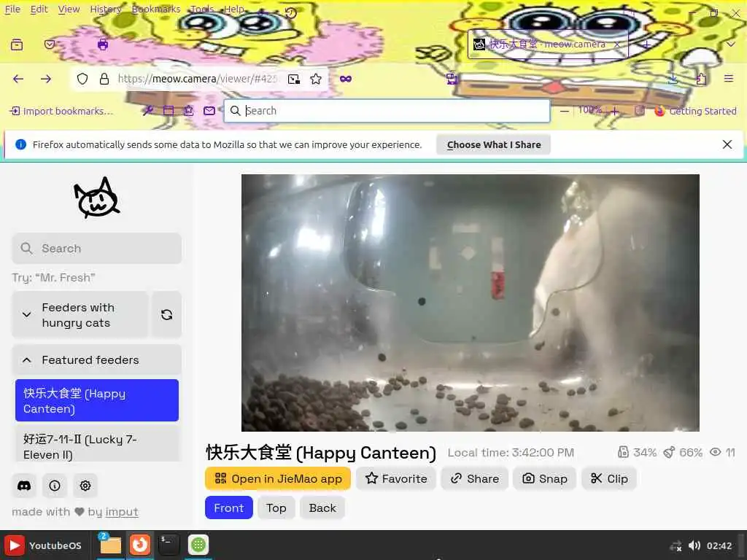
Task: Dismiss the Firefox data notification bar
Action: [727, 144]
